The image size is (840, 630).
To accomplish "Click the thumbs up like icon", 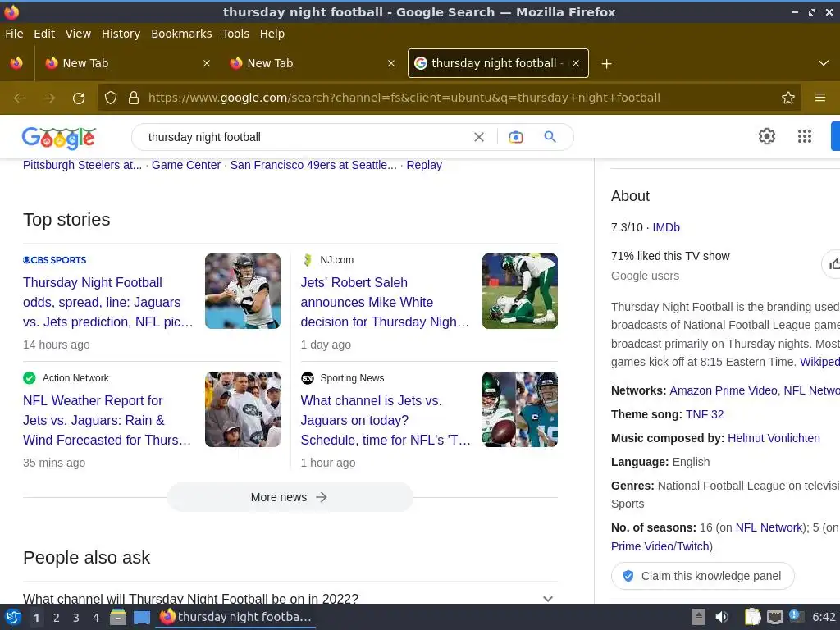I will pyautogui.click(x=833, y=264).
